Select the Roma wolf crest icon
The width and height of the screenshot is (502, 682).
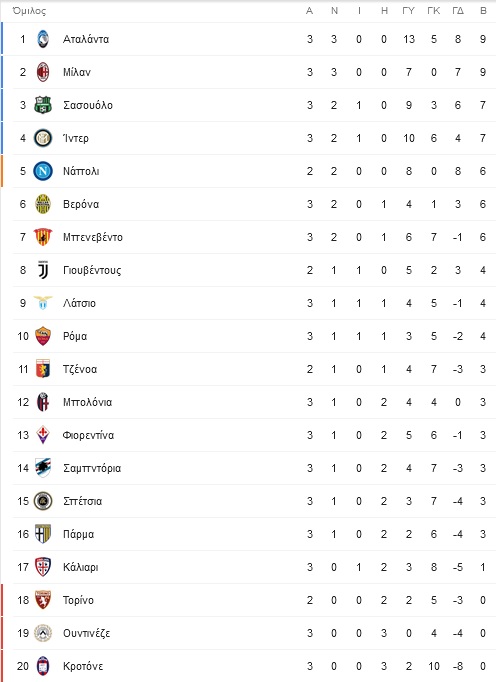[43, 336]
